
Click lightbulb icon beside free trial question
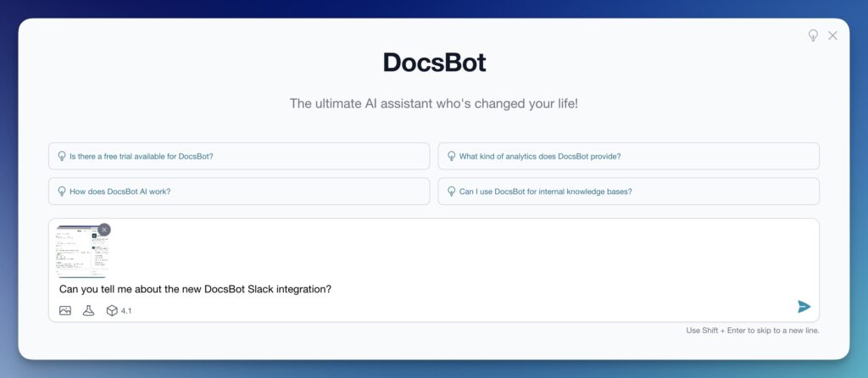coord(61,156)
